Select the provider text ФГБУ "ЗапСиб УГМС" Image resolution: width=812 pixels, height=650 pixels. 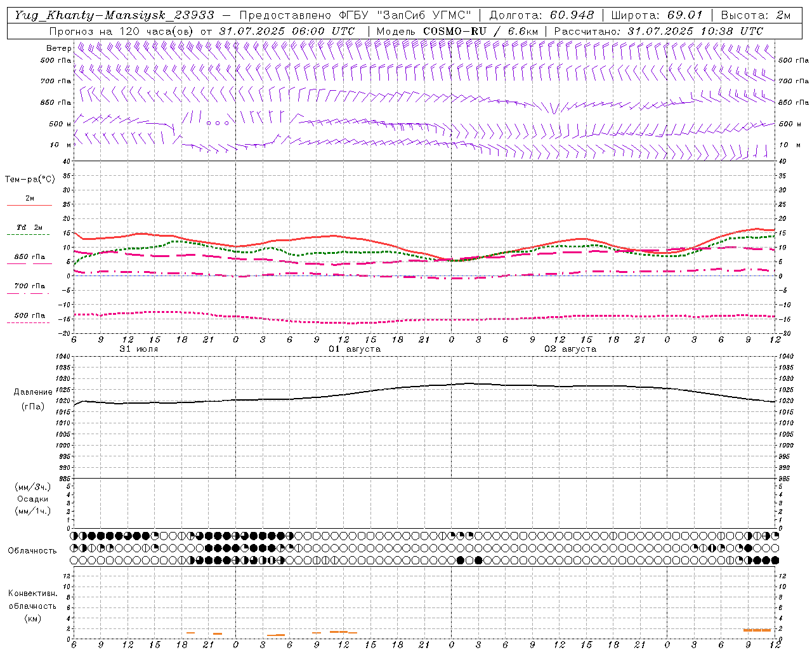pyautogui.click(x=404, y=15)
